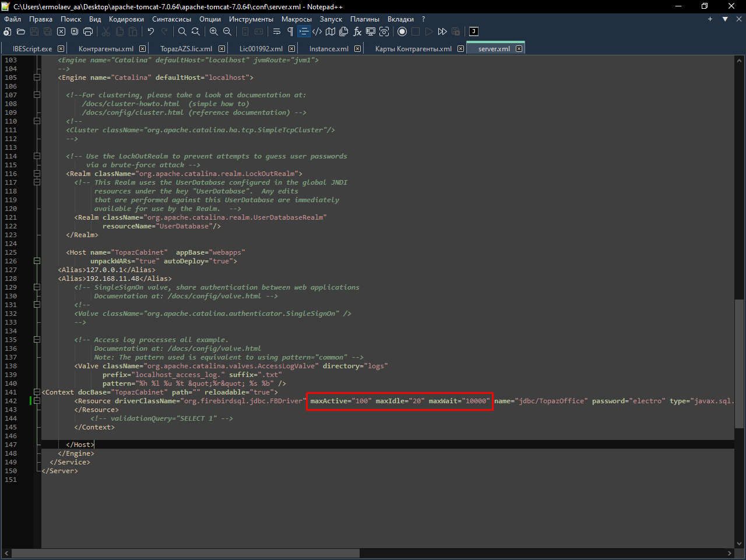Zoom in the editor text
This screenshot has width=746, height=560.
point(214,31)
